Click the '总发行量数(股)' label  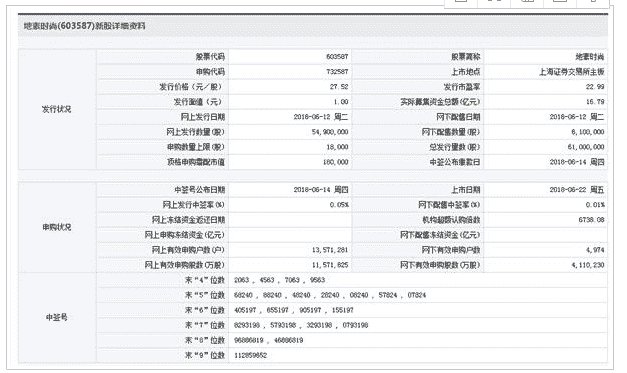[455, 147]
